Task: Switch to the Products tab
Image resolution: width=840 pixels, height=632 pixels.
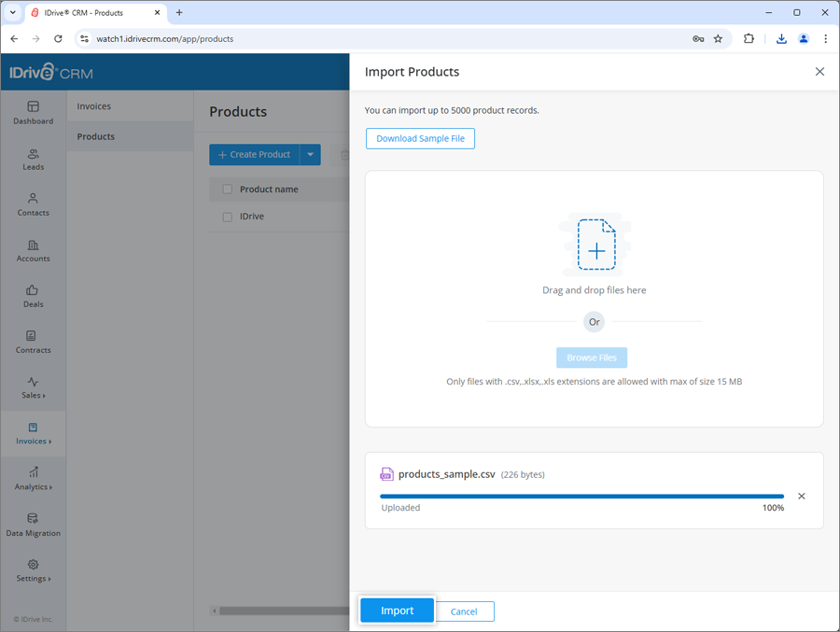Action: point(94,135)
